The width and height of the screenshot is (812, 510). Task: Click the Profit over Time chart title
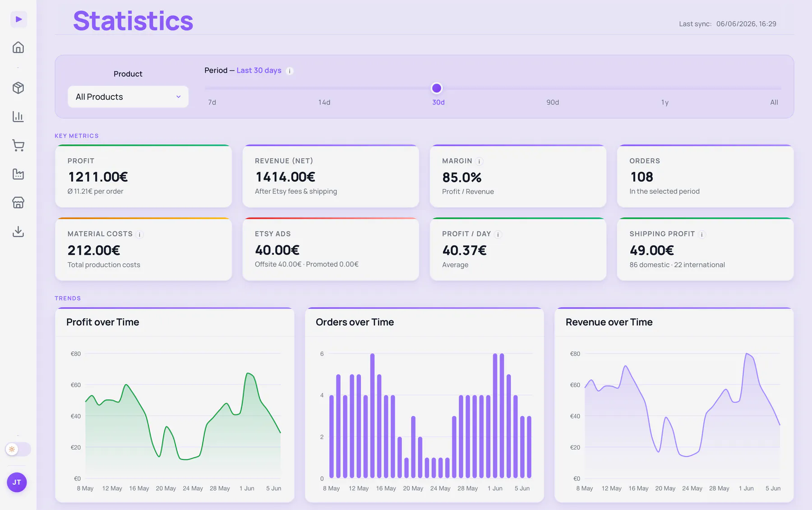[x=103, y=322]
